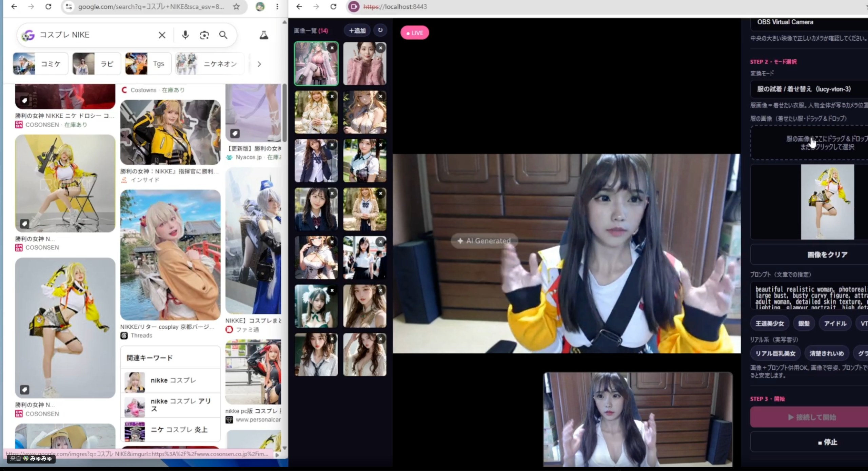Reload the localhost:8443 page
Viewport: 868px width, 471px height.
(333, 6)
